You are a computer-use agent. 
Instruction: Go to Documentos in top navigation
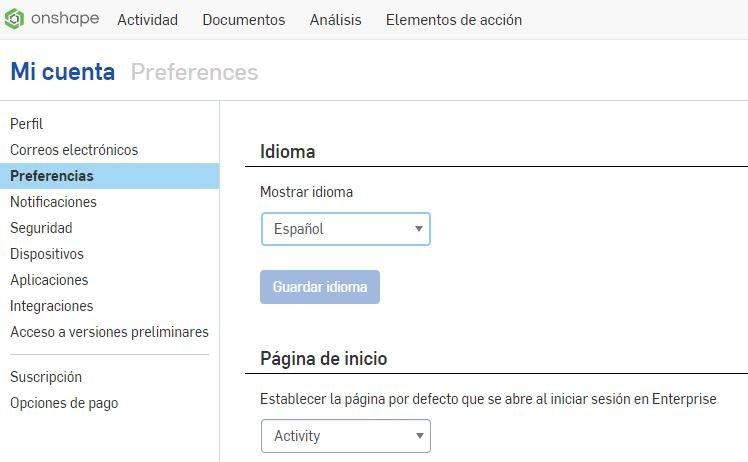click(x=243, y=20)
